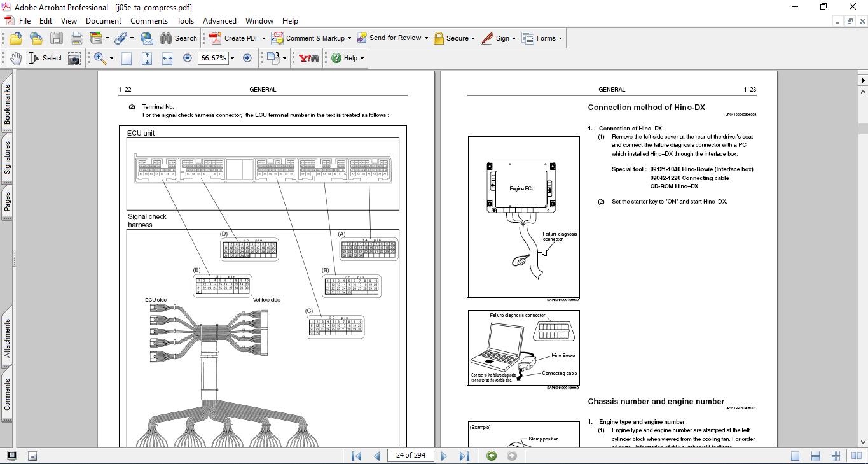This screenshot has height=464, width=868.
Task: Click the Save disk icon
Action: point(57,38)
